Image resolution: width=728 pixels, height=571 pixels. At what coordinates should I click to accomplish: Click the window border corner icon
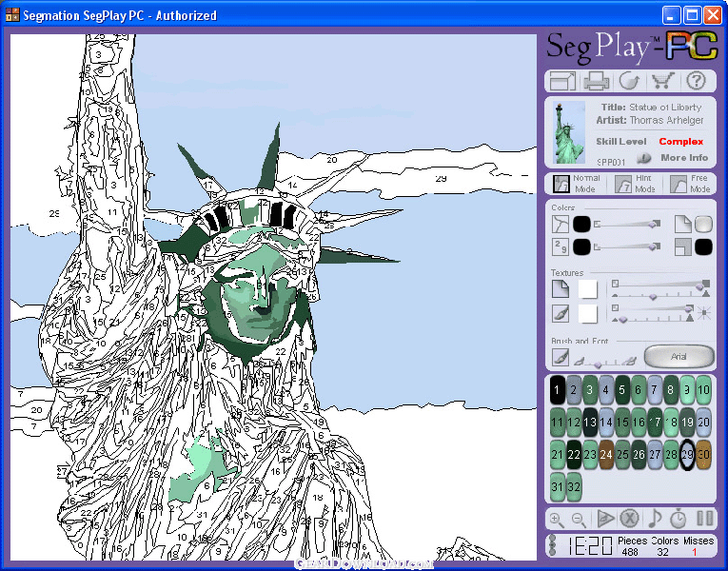tap(682, 247)
